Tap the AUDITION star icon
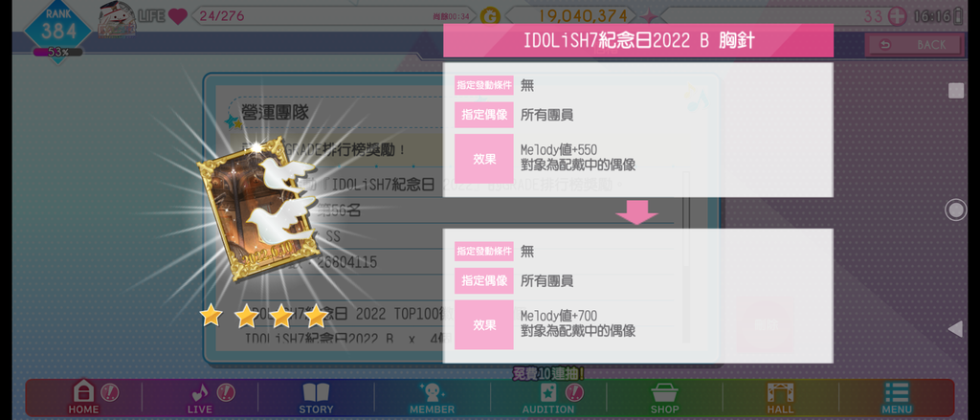 point(548,393)
